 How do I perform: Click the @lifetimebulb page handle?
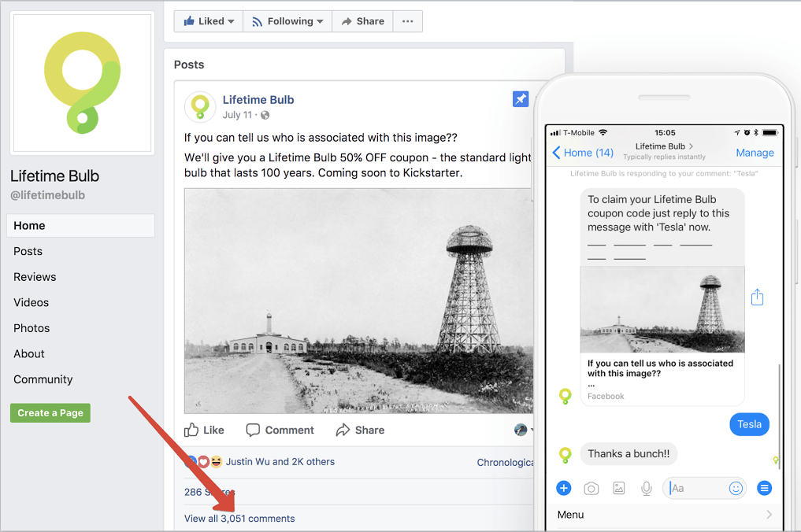[48, 195]
